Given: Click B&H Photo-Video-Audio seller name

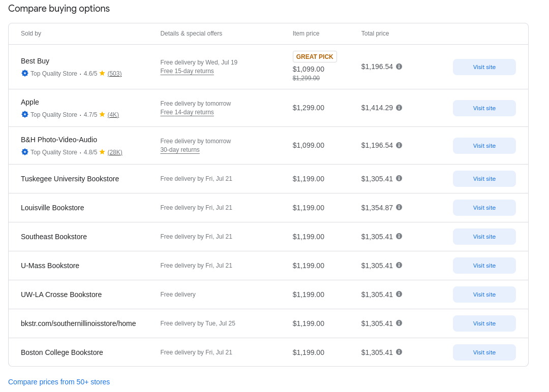Looking at the screenshot, I should pos(59,140).
